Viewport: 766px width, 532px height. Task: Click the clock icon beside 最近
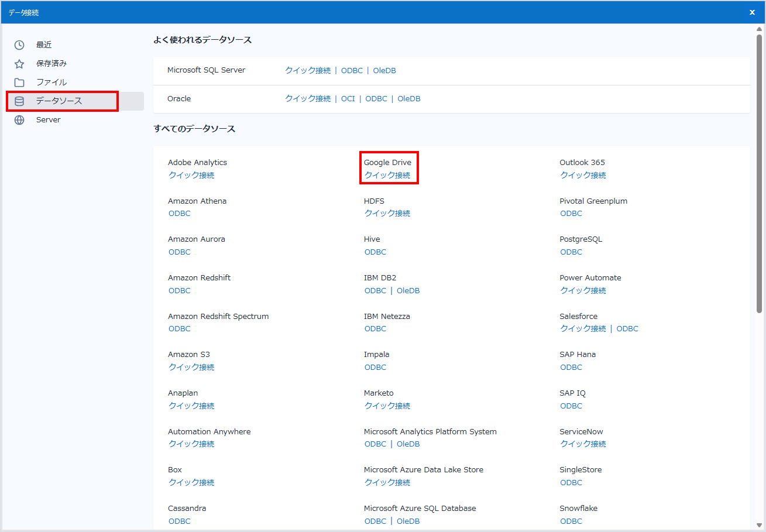pyautogui.click(x=19, y=45)
